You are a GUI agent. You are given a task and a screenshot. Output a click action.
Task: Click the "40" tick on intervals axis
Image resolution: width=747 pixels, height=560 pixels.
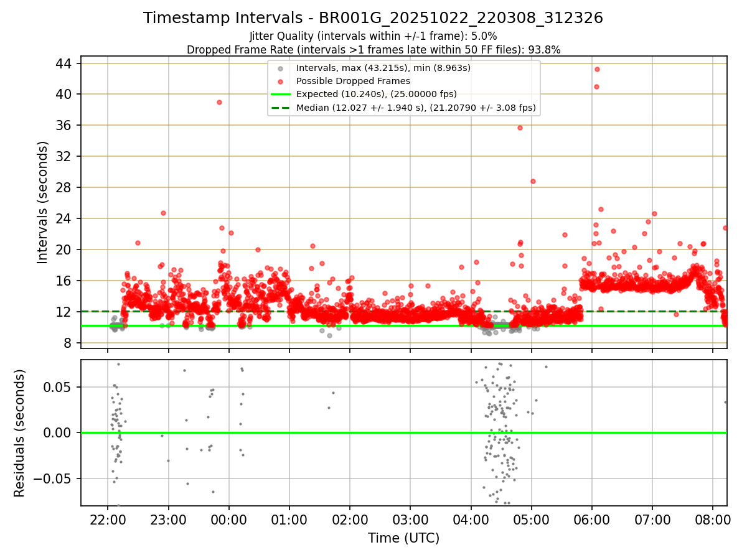[65, 95]
